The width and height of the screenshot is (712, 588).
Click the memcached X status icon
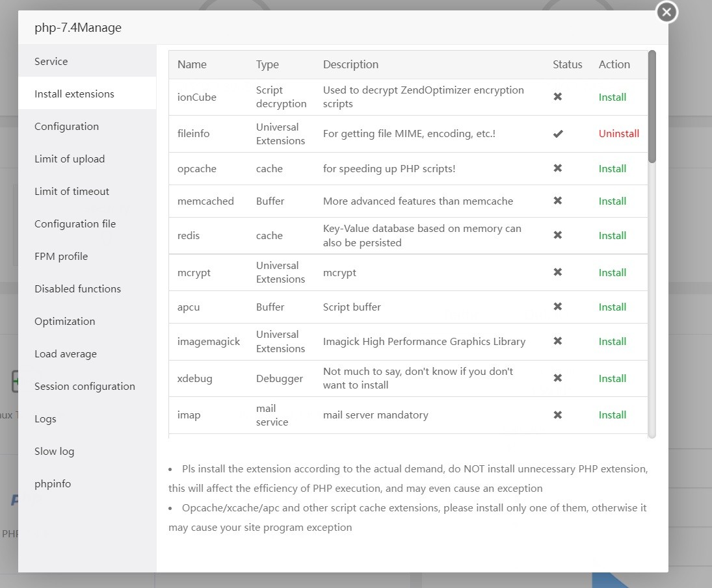tap(558, 201)
